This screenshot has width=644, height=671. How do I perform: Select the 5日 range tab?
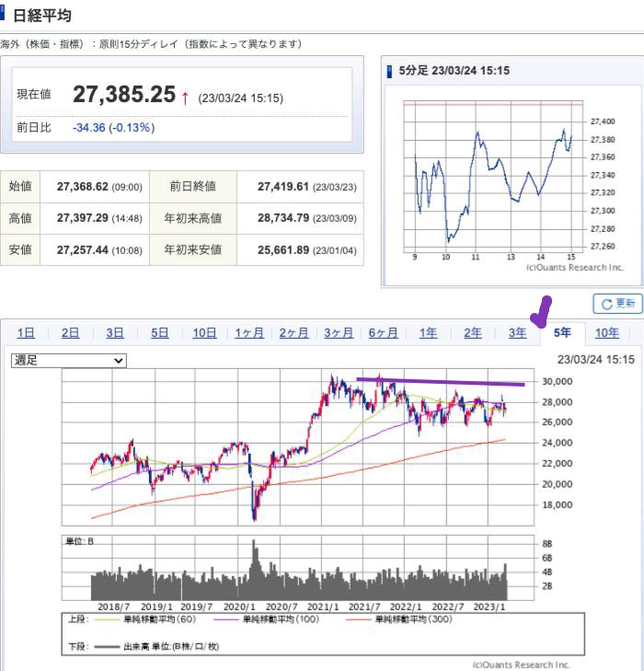[159, 332]
